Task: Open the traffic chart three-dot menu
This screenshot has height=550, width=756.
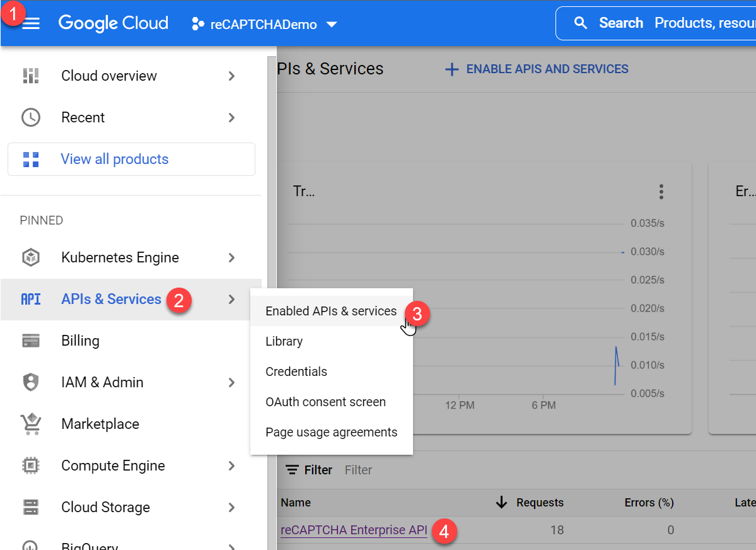Action: (661, 192)
